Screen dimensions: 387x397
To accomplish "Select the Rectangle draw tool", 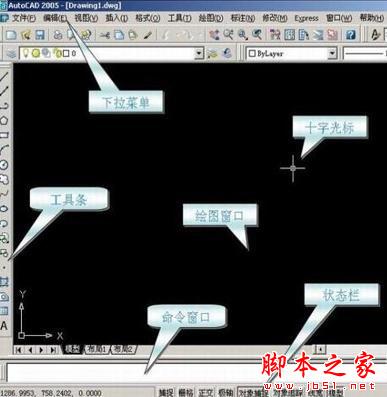I will 4,135.
